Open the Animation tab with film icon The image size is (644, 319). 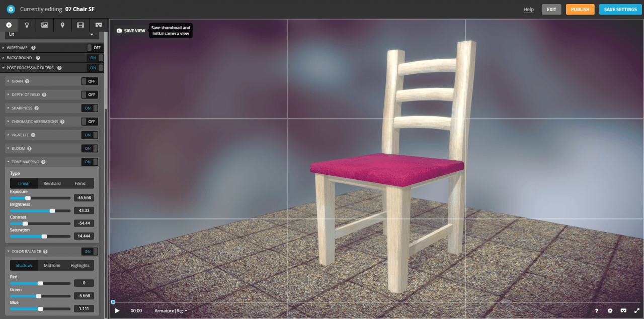(80, 25)
